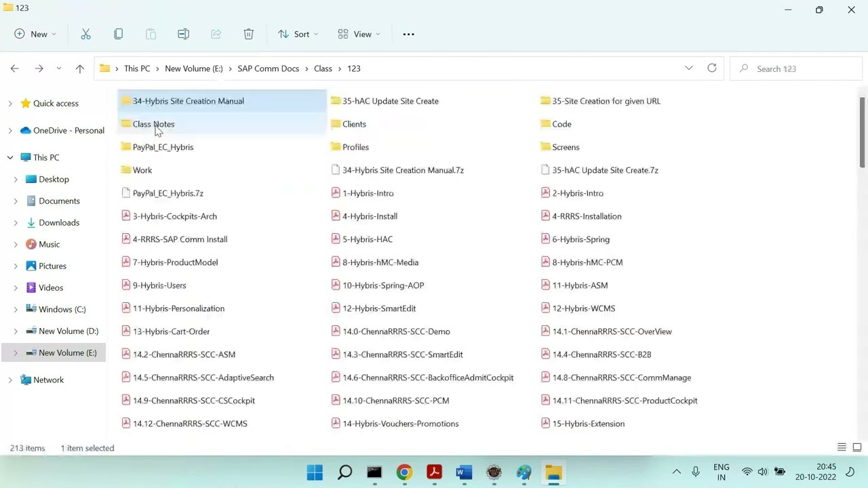Click New Volume (E:) breadcrumb
The width and height of the screenshot is (868, 488).
pos(194,68)
